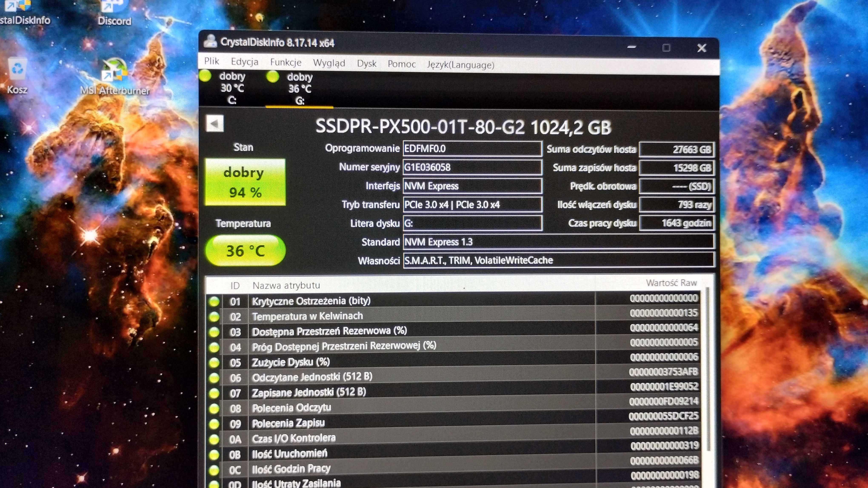
Task: Click the CrystalDiskInfo title bar icon
Action: point(210,41)
